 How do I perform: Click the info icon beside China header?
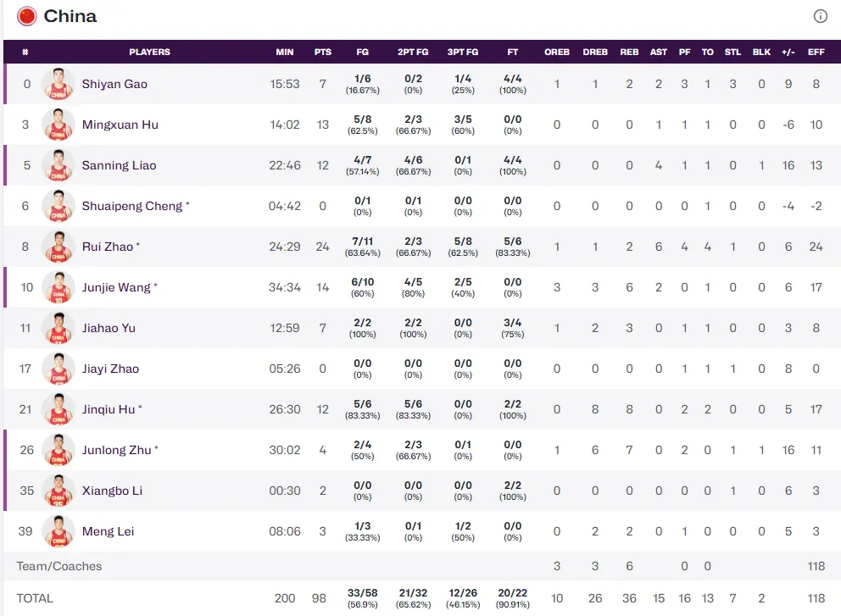820,16
